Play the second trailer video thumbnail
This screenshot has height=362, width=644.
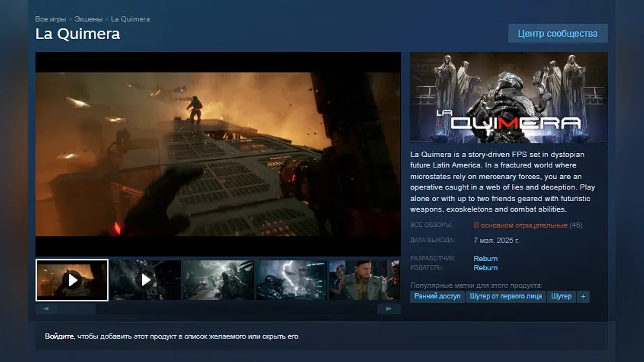(x=145, y=280)
